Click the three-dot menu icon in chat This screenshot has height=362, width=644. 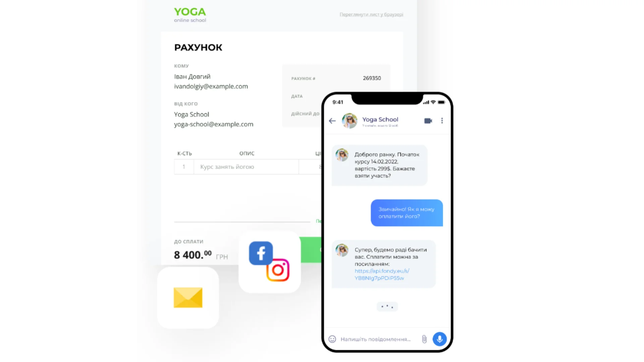click(442, 121)
